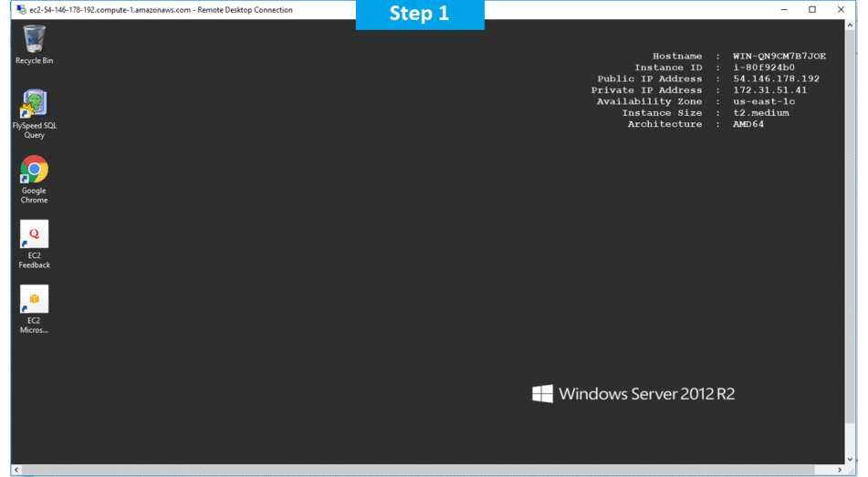Click the Windows Server 2012 R2 logo
This screenshot has height=477, width=868.
(633, 394)
